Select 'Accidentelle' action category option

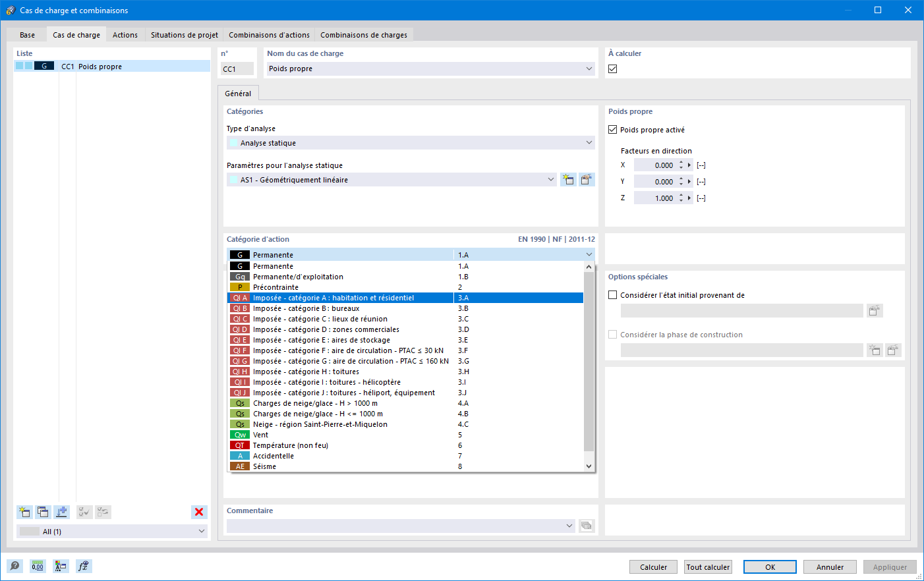point(405,456)
